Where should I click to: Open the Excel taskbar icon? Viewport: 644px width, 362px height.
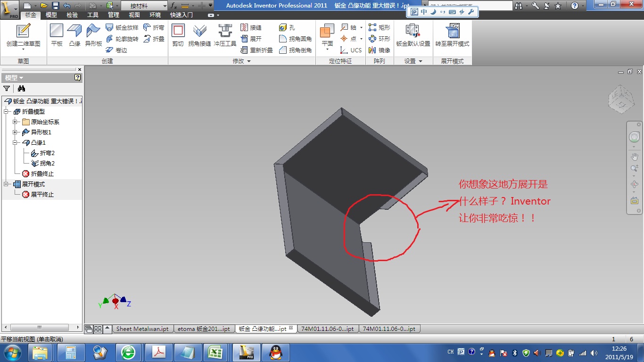click(216, 353)
